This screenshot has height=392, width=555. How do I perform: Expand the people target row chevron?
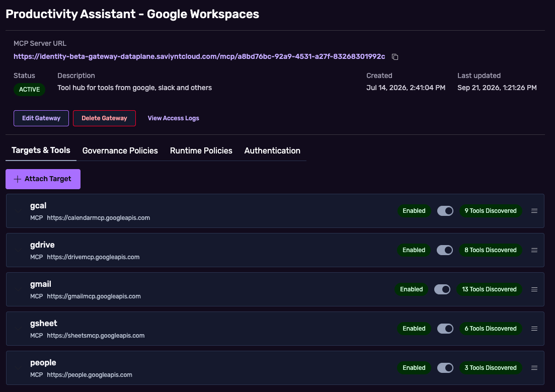pyautogui.click(x=19, y=368)
